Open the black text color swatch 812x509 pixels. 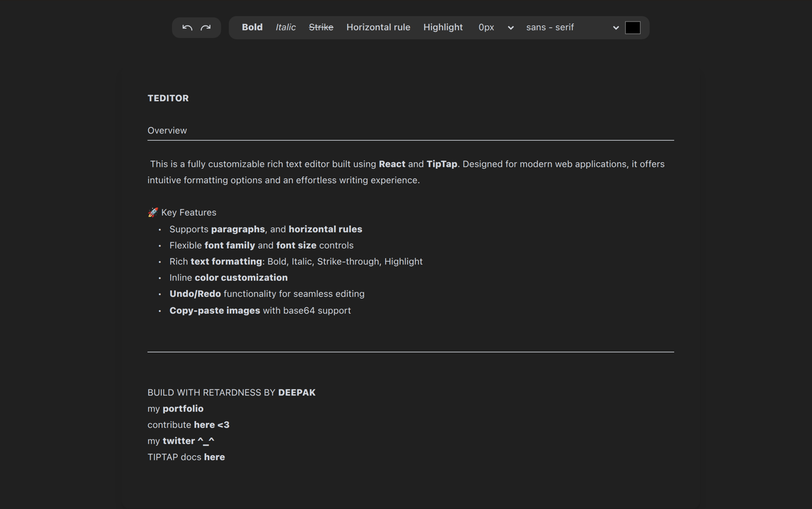(633, 27)
